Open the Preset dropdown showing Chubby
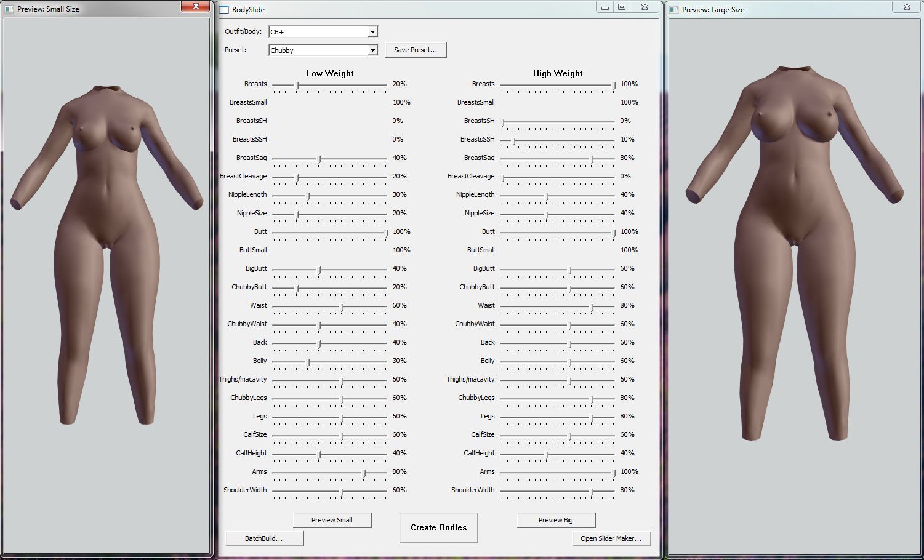 [323, 50]
